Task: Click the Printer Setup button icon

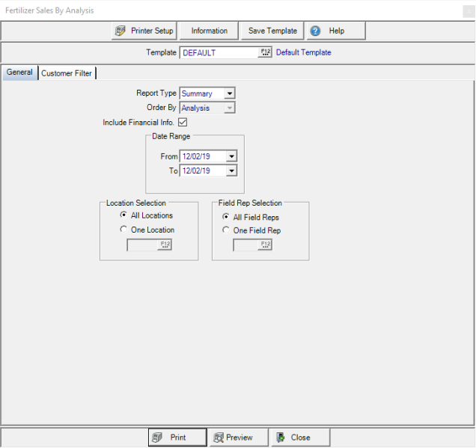Action: (120, 31)
